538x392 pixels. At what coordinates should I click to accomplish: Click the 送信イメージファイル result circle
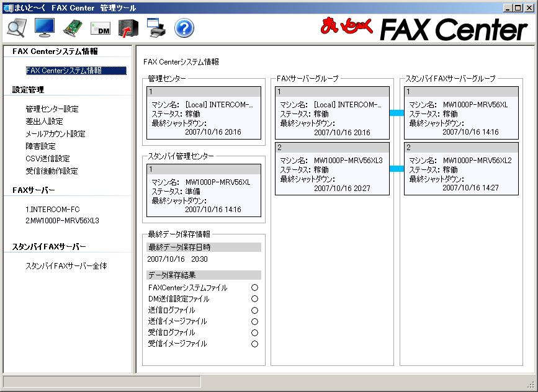pyautogui.click(x=254, y=321)
